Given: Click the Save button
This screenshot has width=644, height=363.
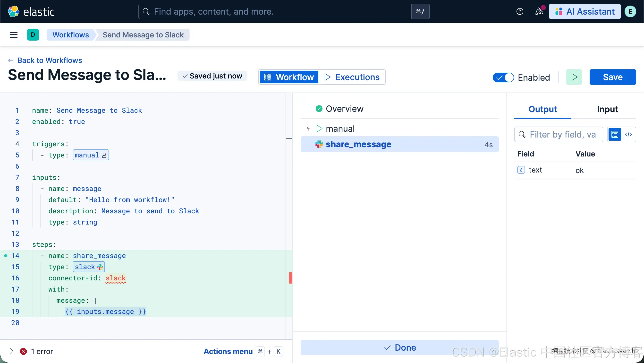Looking at the screenshot, I should [612, 77].
